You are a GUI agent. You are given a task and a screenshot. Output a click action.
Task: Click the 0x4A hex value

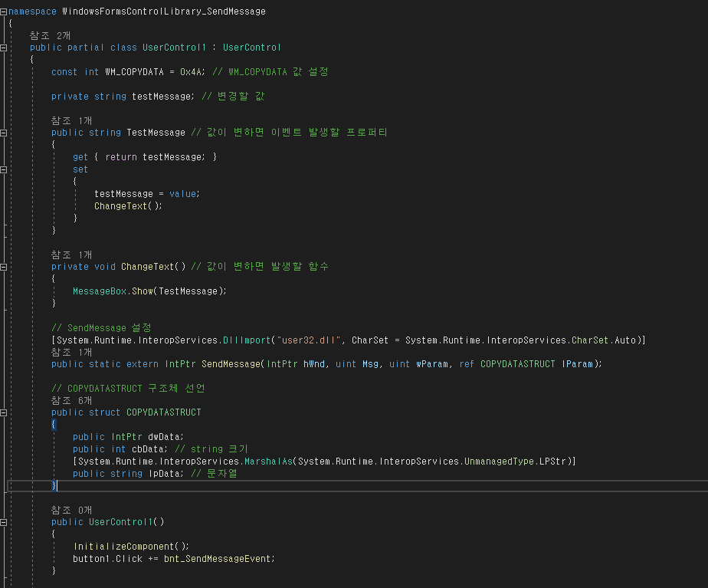[192, 72]
